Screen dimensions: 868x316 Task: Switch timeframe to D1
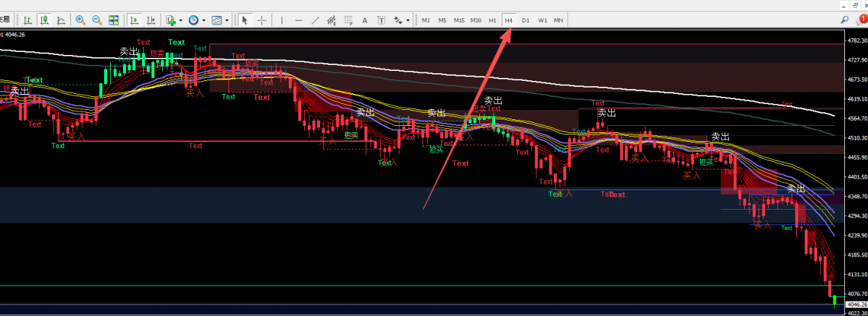click(526, 20)
